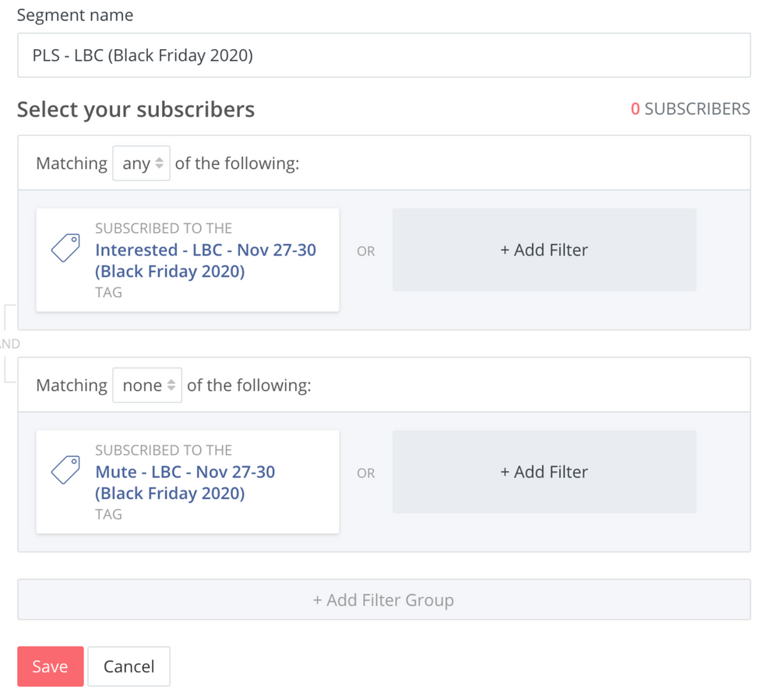This screenshot has height=700, width=779.
Task: Select the second filter card labeled TAG
Action: coord(188,482)
